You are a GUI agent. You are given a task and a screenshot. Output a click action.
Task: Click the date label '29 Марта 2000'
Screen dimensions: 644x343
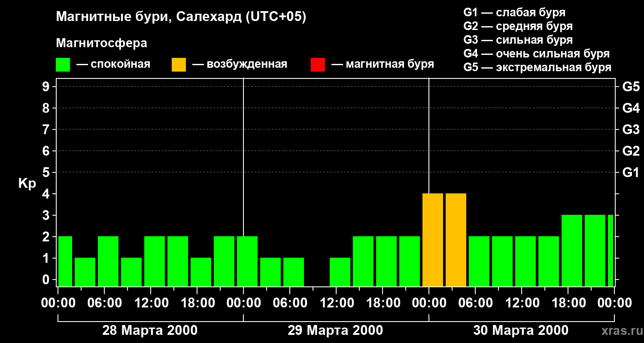(335, 331)
